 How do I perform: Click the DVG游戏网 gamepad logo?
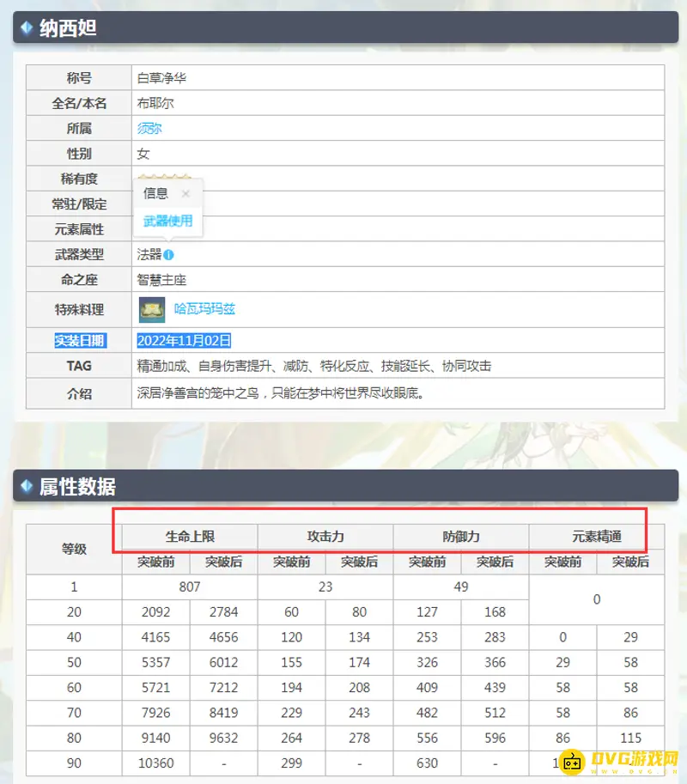tap(573, 762)
